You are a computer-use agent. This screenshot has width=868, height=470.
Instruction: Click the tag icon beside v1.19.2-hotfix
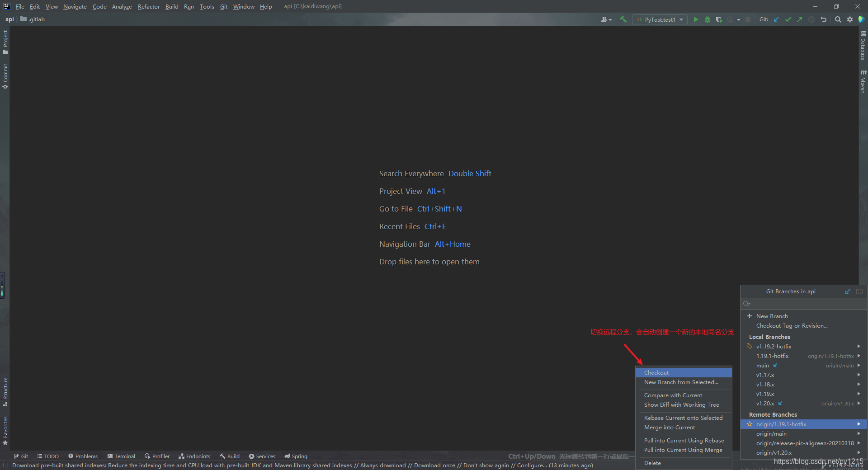(750, 346)
